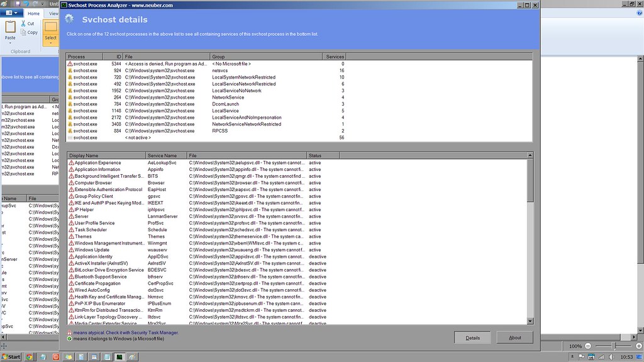Sort process list by Process column
This screenshot has width=644, height=362.
tap(84, 57)
